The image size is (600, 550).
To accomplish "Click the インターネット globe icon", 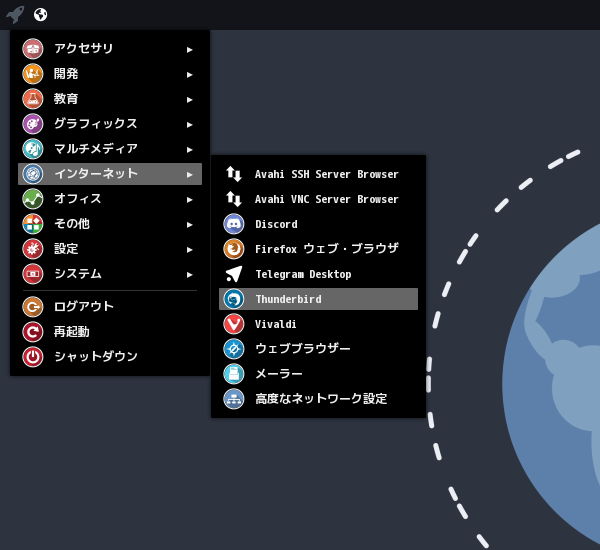I will click(33, 174).
